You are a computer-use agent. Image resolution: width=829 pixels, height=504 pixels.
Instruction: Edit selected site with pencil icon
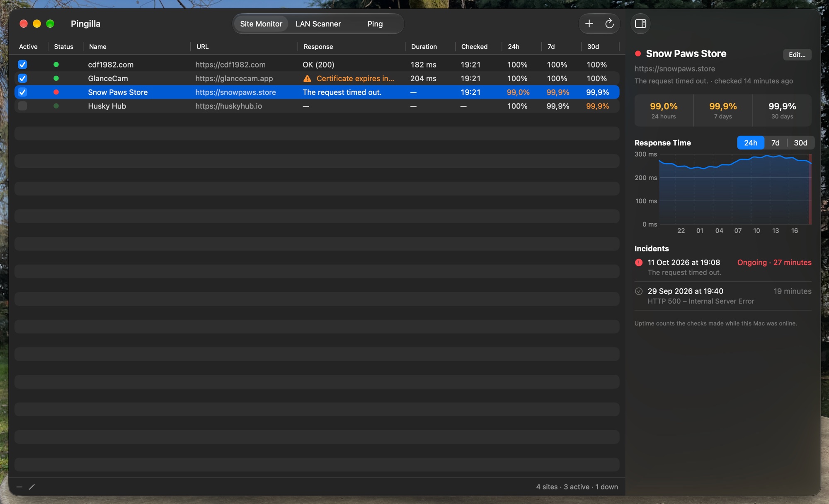[32, 487]
